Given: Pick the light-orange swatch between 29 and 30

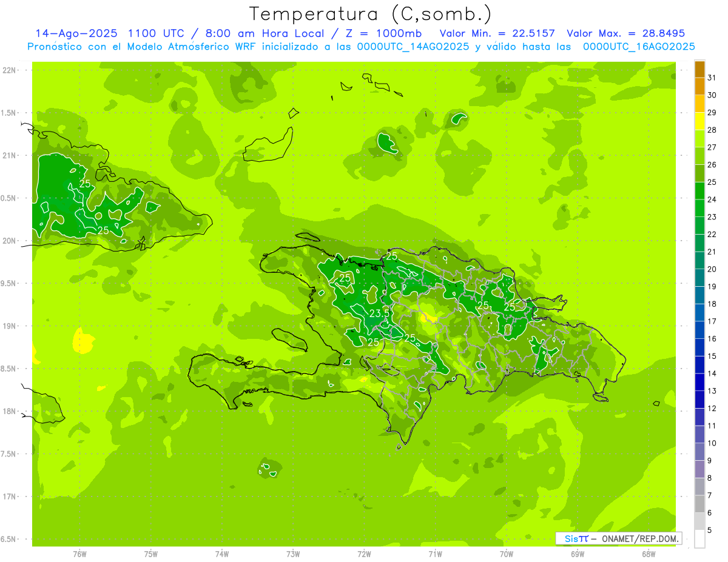Looking at the screenshot, I should (x=699, y=104).
